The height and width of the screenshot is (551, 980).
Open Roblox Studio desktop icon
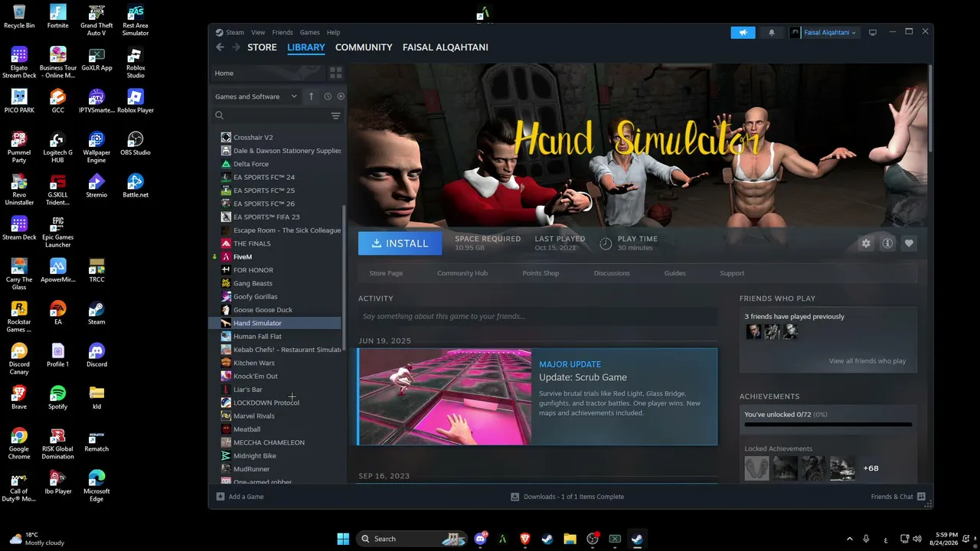click(x=136, y=62)
